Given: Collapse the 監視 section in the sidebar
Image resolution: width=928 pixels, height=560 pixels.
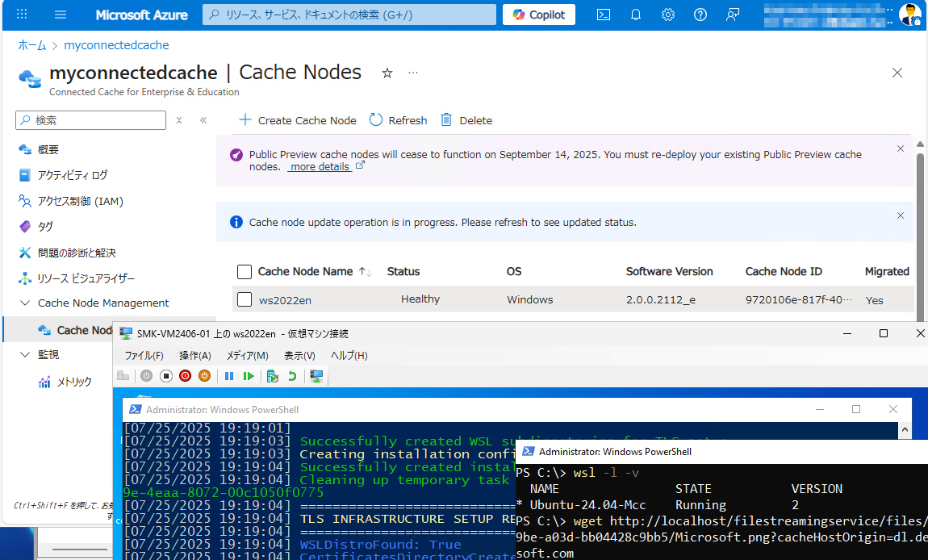Looking at the screenshot, I should point(25,354).
